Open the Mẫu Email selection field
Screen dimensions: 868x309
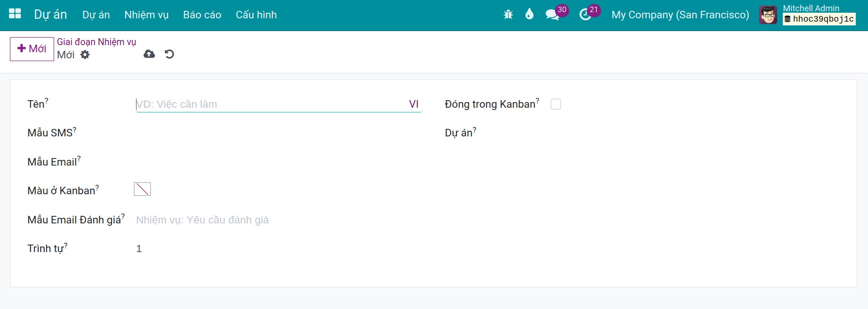[279, 162]
